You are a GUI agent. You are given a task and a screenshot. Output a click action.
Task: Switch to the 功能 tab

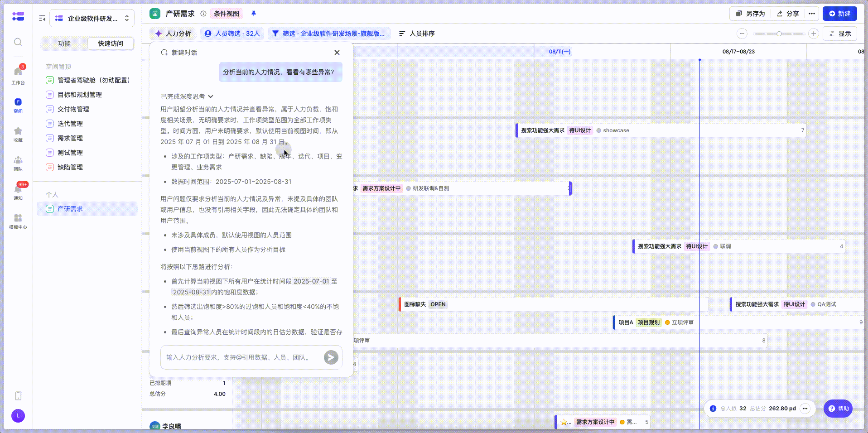[64, 43]
